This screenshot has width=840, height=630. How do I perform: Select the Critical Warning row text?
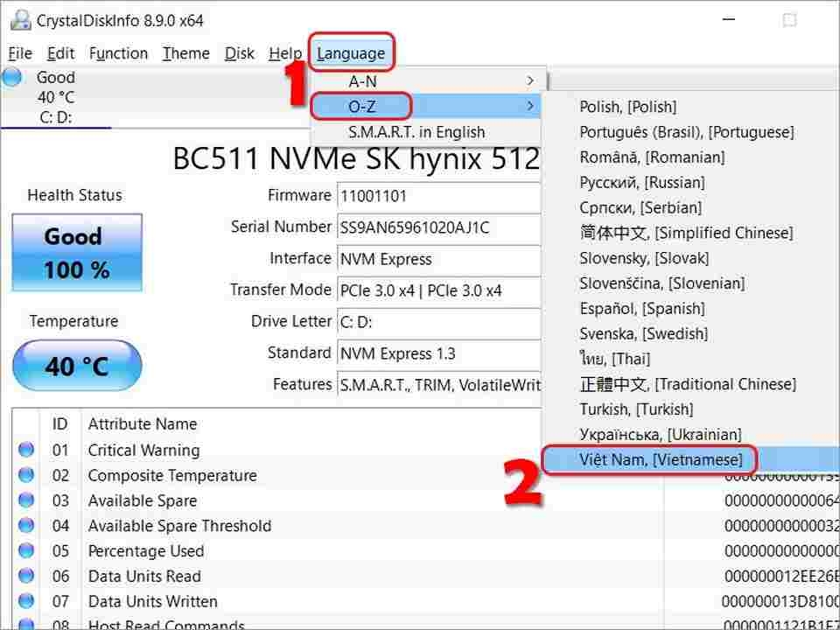(x=143, y=450)
